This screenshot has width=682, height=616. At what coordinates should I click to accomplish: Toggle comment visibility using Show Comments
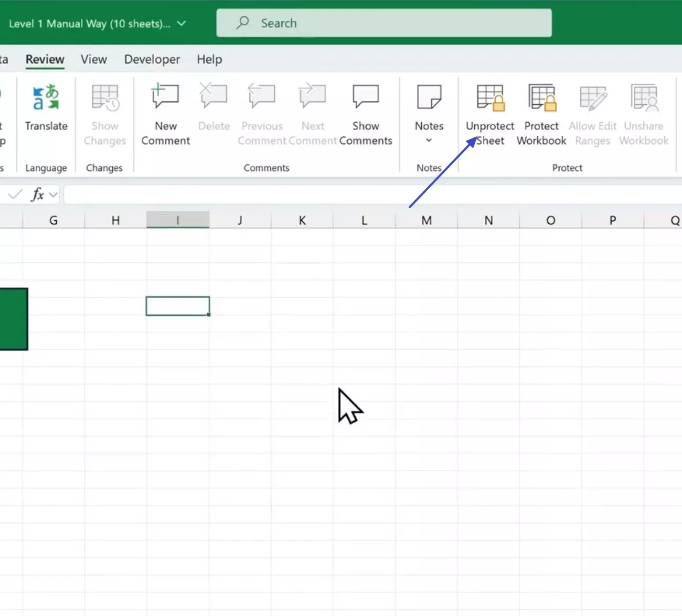[x=366, y=113]
